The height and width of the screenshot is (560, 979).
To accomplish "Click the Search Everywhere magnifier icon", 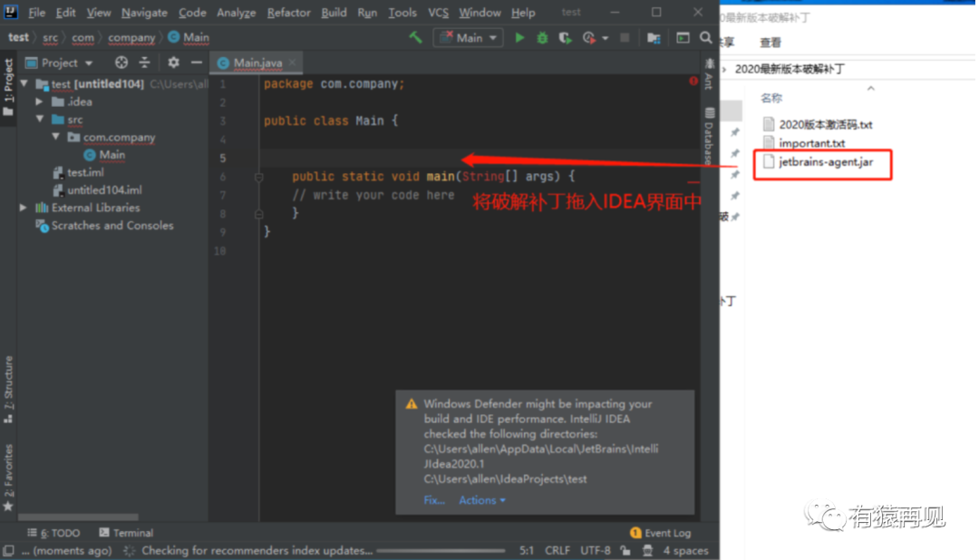I will 705,38.
